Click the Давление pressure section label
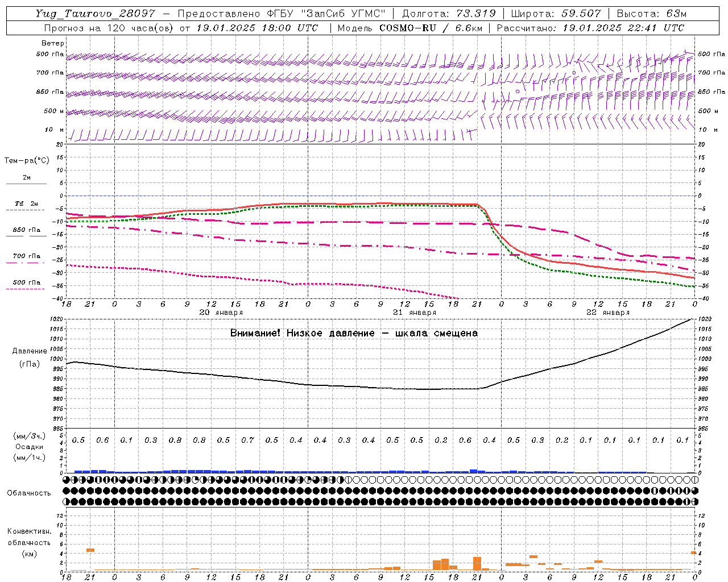Screen dimensions: 728x582 [30, 351]
